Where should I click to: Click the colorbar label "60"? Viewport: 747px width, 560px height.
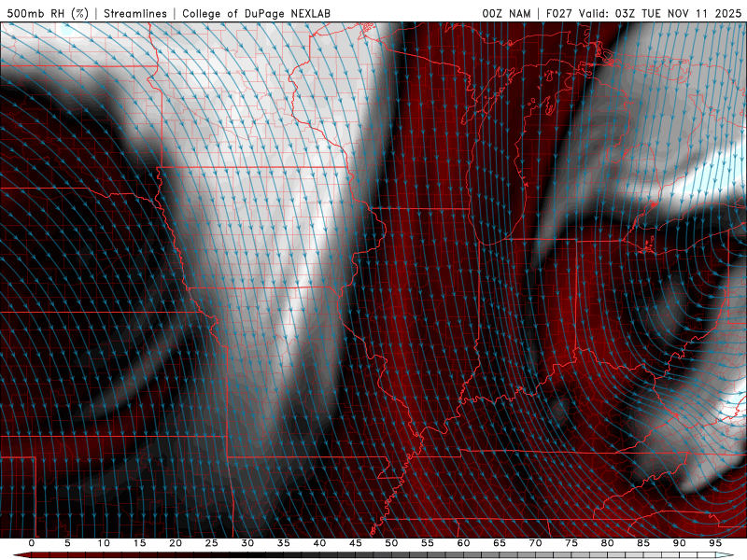click(463, 543)
